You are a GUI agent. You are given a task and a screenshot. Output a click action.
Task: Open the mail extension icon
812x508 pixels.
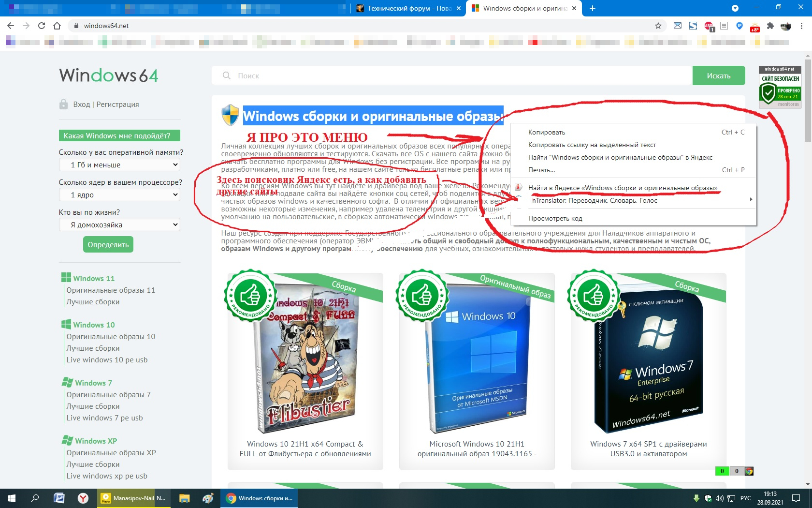[x=678, y=26]
